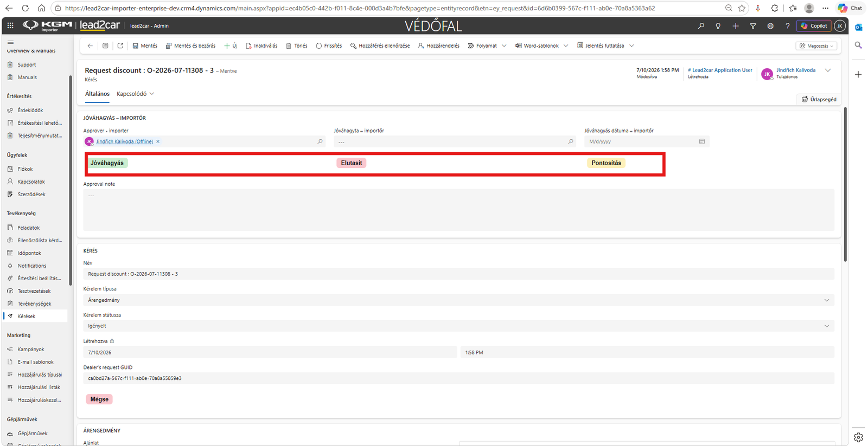Expand header chevron next to owner
Screen dimensions: 868x446
coord(828,70)
